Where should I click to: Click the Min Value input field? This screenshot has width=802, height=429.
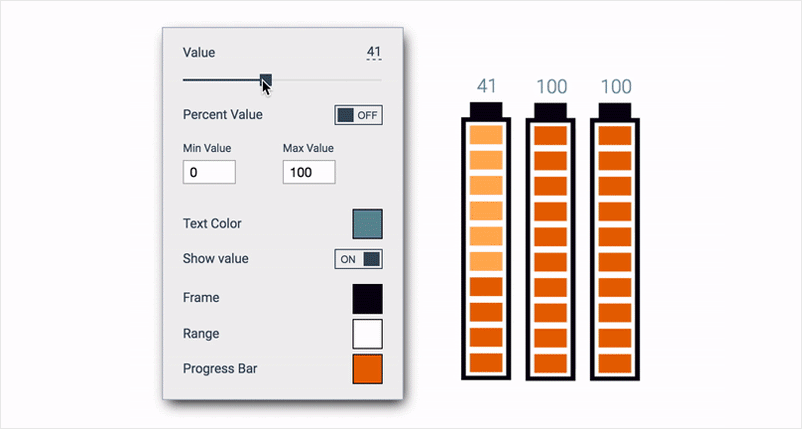[x=209, y=173]
